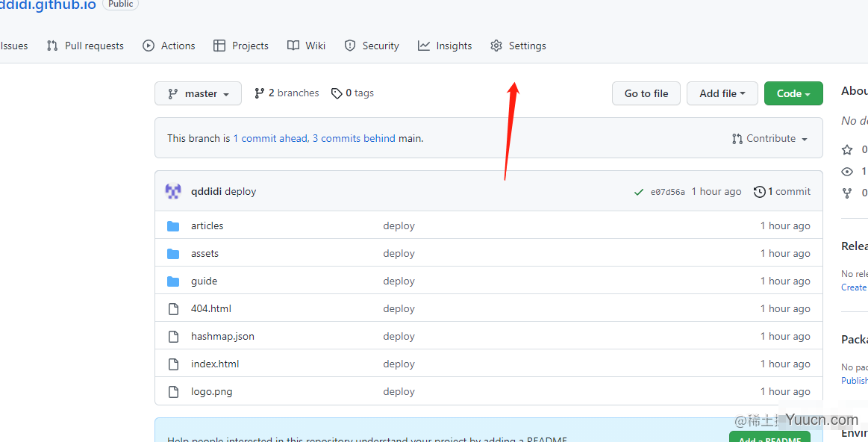Click the forks icon in About sidebar
This screenshot has width=868, height=442.
tap(847, 193)
